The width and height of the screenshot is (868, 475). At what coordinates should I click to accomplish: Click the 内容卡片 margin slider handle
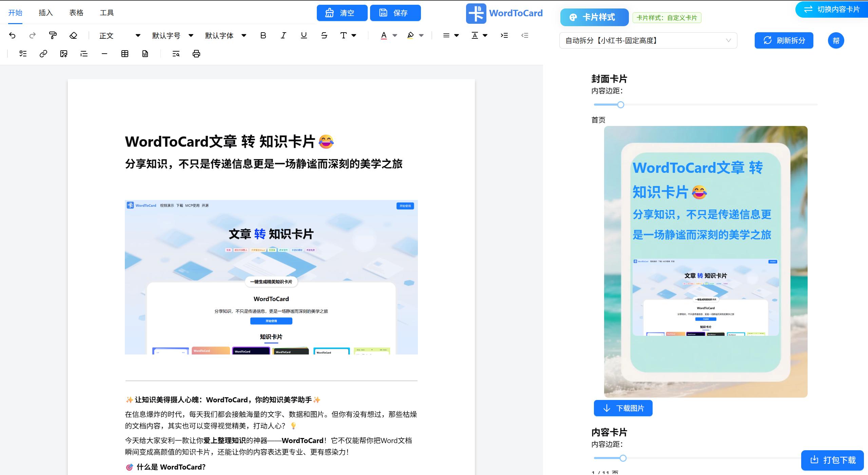click(x=623, y=458)
